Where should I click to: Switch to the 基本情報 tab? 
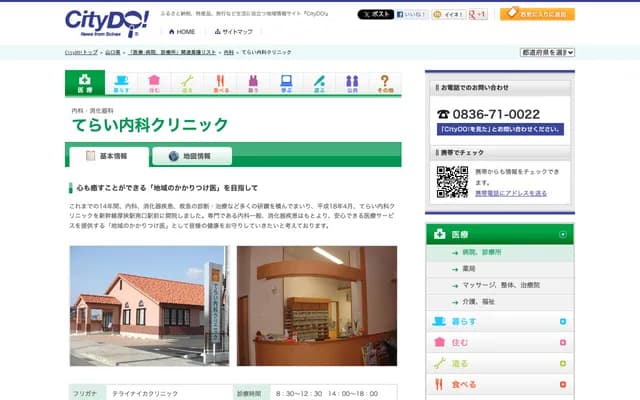click(109, 156)
